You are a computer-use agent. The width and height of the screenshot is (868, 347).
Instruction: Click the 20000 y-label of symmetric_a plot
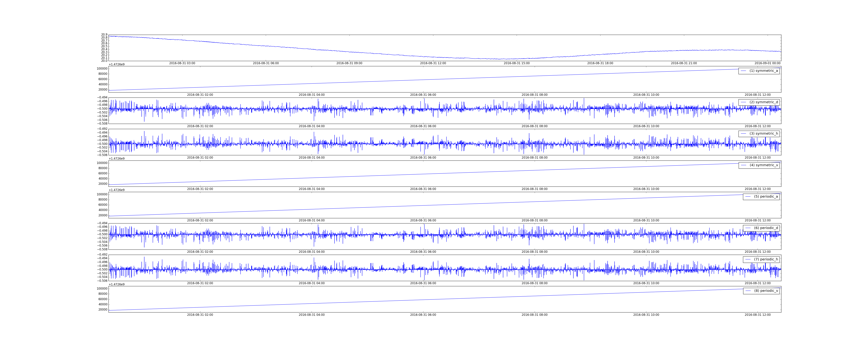(x=103, y=90)
